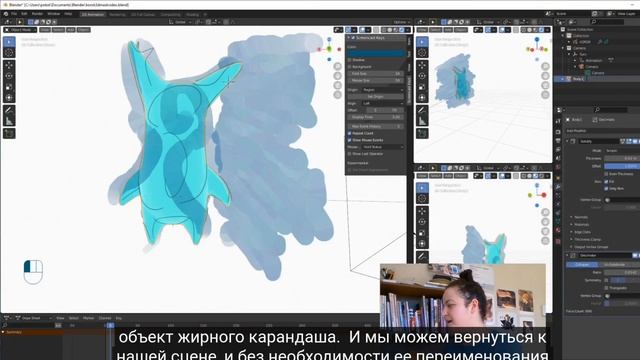The height and width of the screenshot is (360, 640).
Task: Click the Add menu in main viewport header
Action: [71, 30]
